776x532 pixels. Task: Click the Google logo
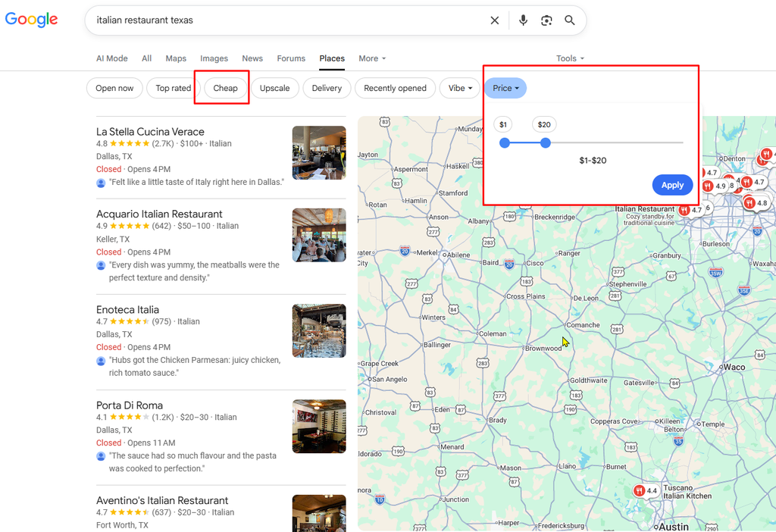tap(31, 20)
